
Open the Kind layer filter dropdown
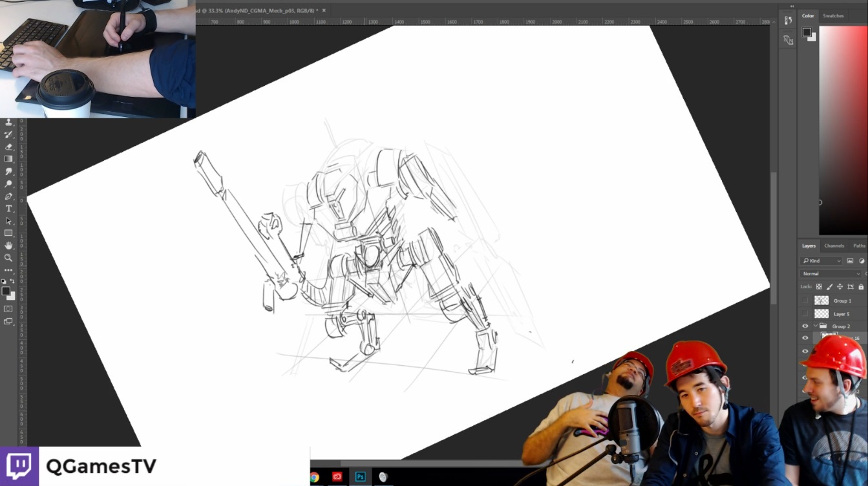[821, 260]
